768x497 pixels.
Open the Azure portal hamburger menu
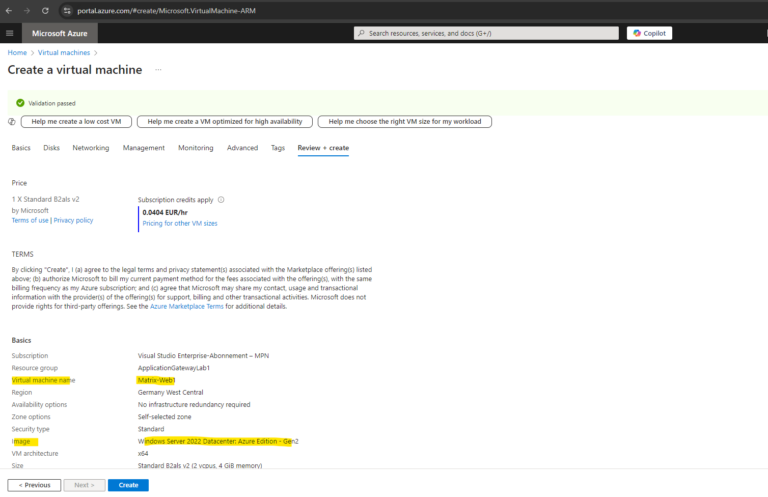click(x=10, y=33)
